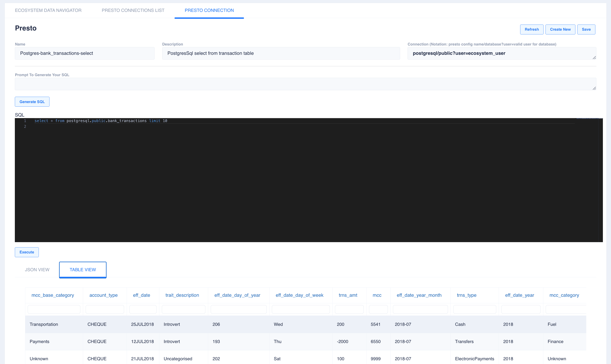Click the ElectronicPayments cell
This screenshot has width=611, height=364.
pyautogui.click(x=475, y=359)
